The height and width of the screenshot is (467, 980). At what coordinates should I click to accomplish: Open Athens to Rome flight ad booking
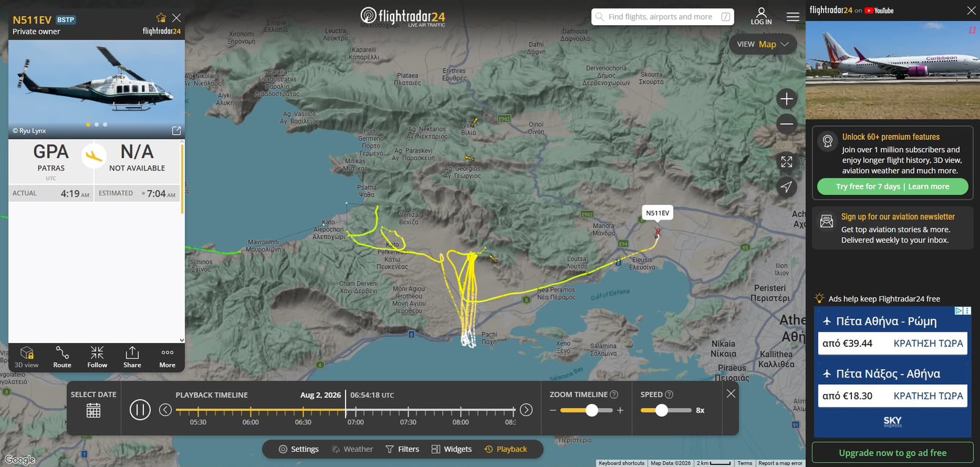[x=892, y=343]
